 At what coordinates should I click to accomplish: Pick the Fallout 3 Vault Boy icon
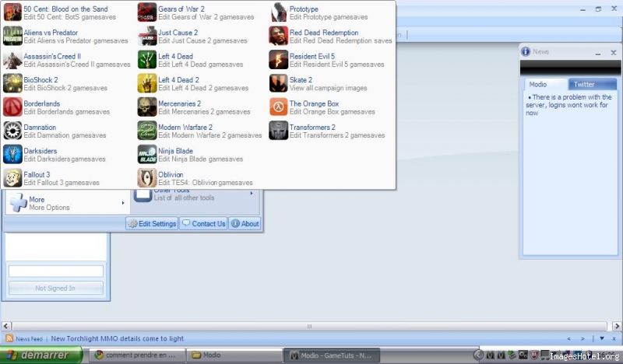point(12,178)
